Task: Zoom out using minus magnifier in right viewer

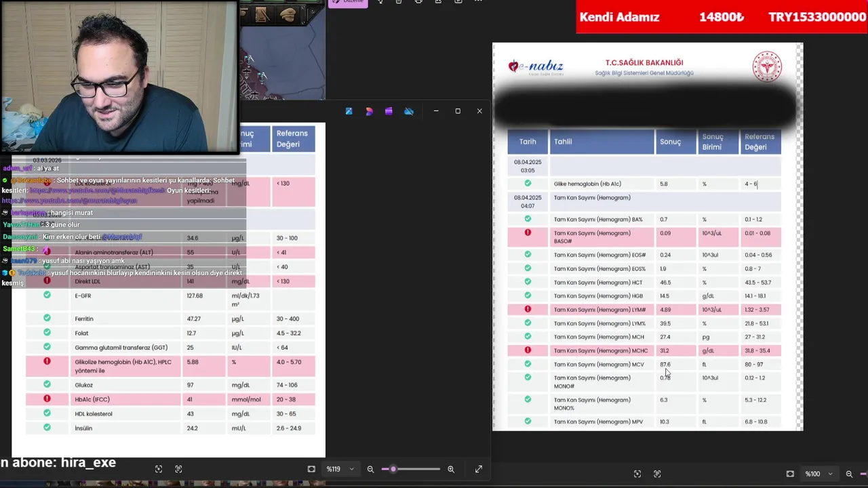Action: pyautogui.click(x=849, y=474)
